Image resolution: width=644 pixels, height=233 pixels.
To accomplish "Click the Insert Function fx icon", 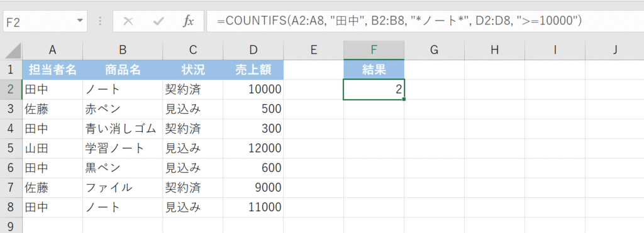I will 188,21.
